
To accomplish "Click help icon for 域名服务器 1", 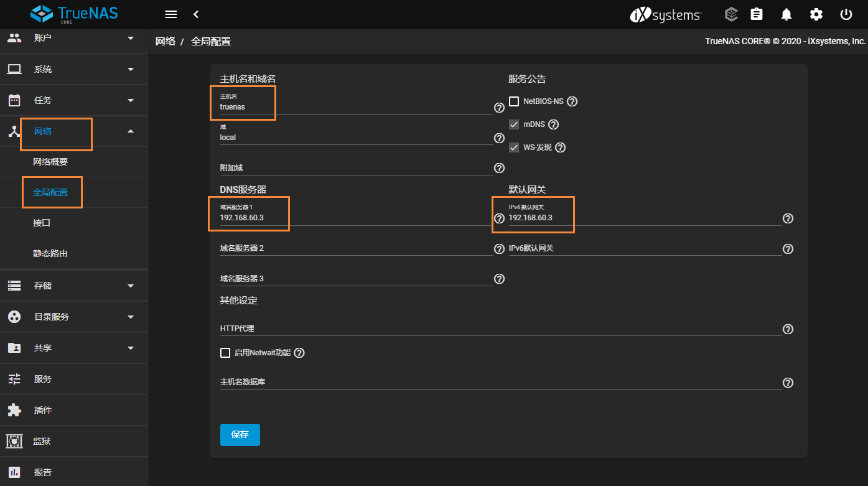I will (x=499, y=218).
